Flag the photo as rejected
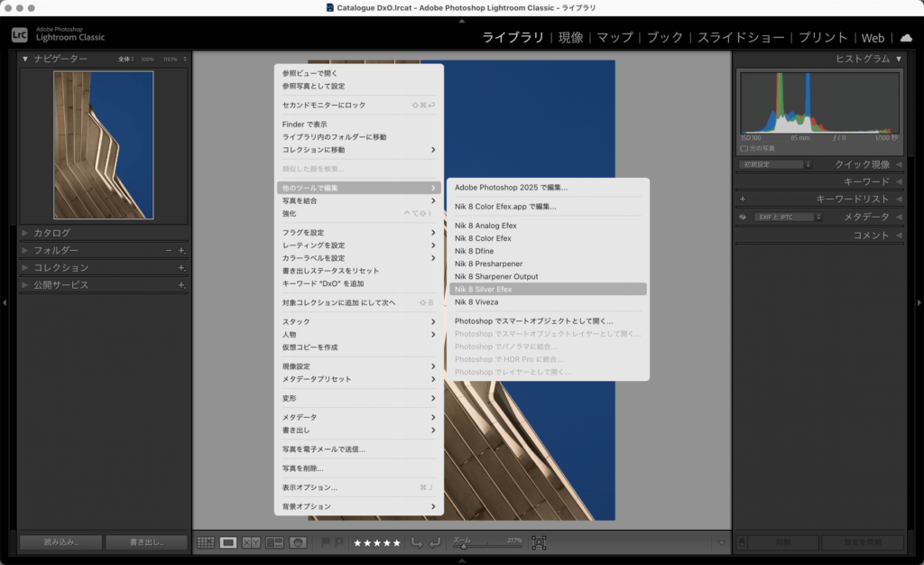The image size is (924, 565). [x=339, y=542]
